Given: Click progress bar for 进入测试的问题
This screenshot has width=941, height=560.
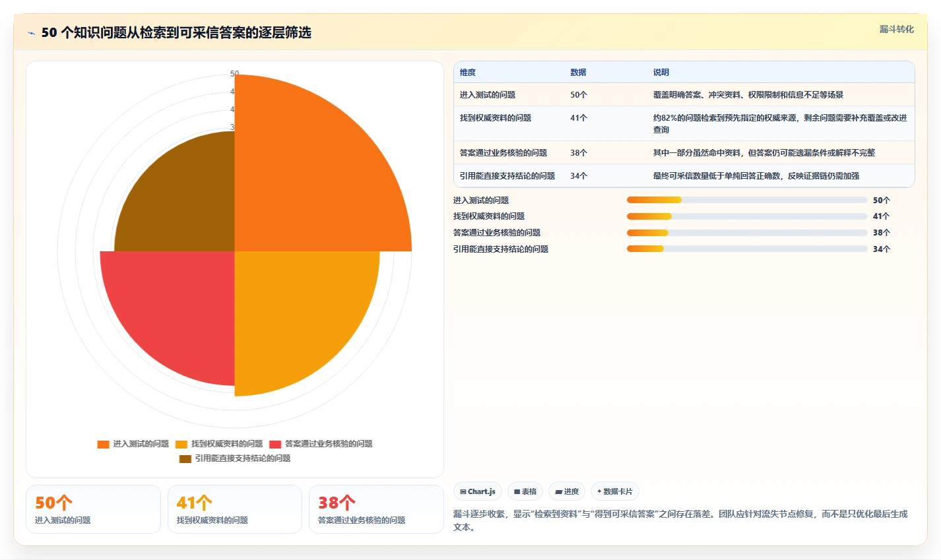Looking at the screenshot, I should click(x=747, y=200).
